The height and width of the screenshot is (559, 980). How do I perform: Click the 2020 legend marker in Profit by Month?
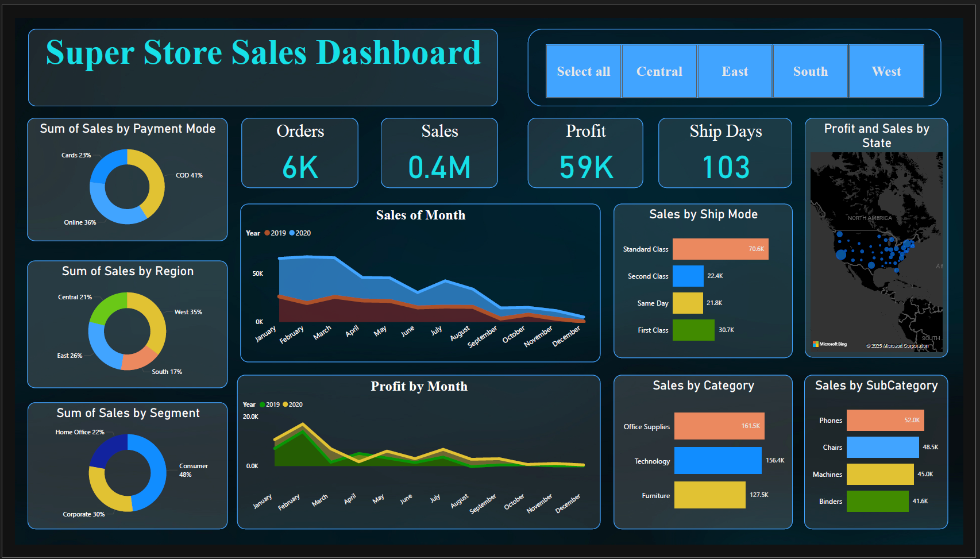pos(285,404)
